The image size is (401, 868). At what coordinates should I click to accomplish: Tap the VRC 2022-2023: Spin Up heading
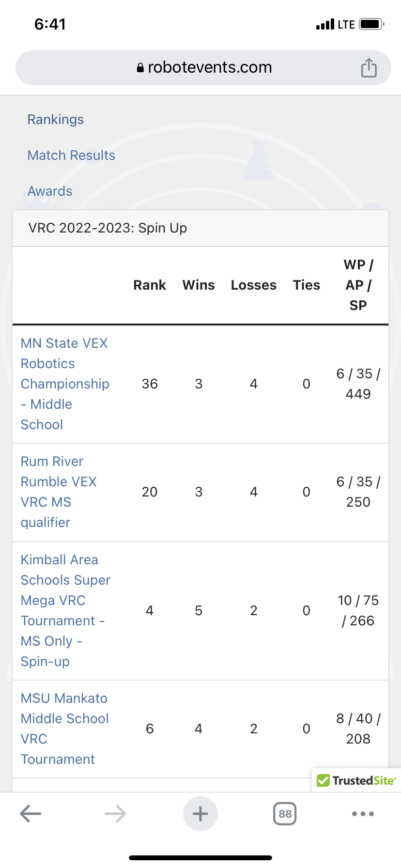(x=108, y=228)
